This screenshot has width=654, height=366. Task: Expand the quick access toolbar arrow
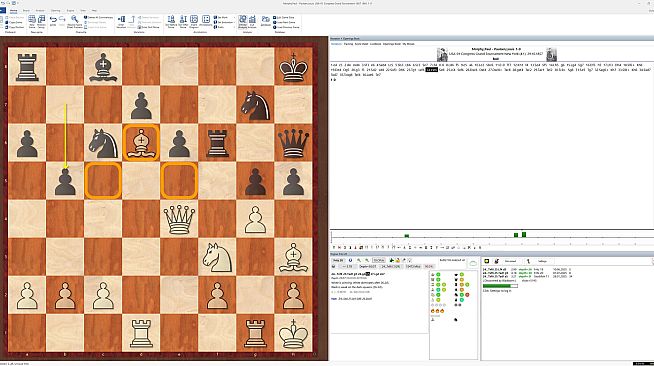(18, 3)
